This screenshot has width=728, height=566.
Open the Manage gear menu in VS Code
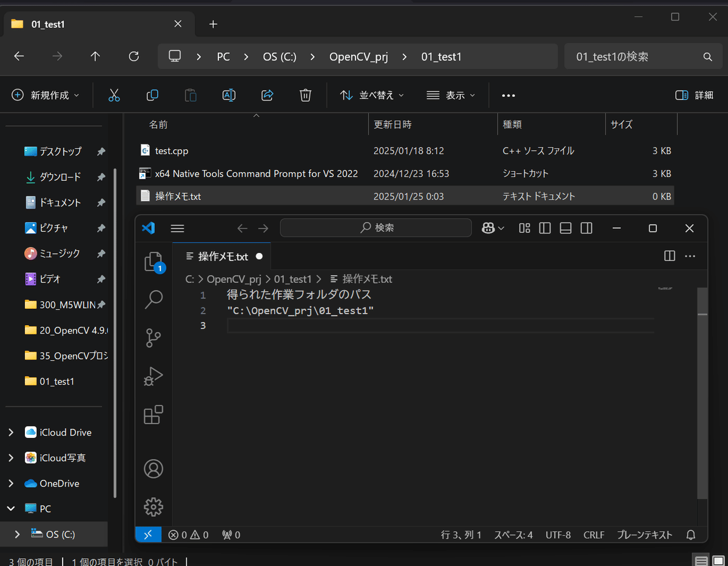pyautogui.click(x=153, y=507)
